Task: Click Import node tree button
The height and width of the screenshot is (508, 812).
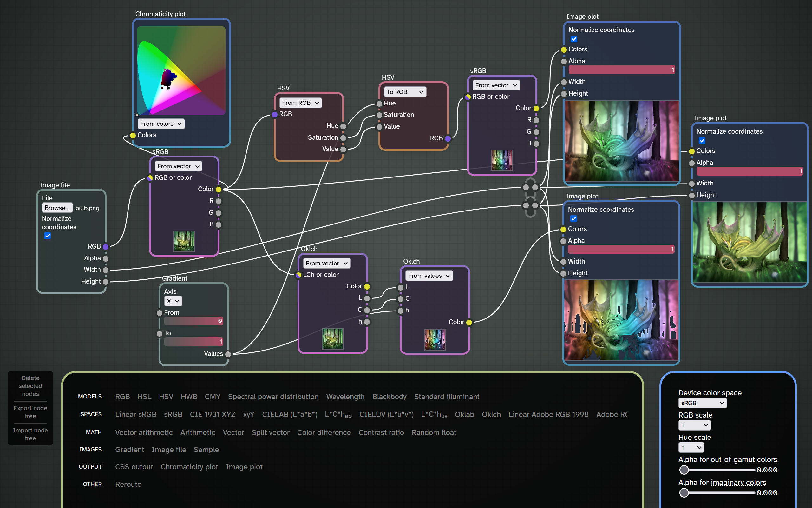Action: pos(30,434)
